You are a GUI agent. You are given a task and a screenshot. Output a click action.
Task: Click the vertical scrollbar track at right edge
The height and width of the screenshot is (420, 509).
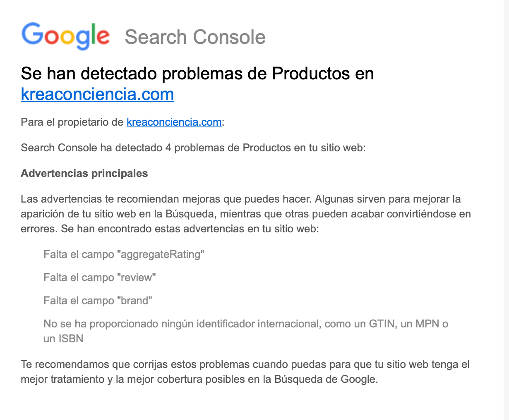click(x=506, y=210)
